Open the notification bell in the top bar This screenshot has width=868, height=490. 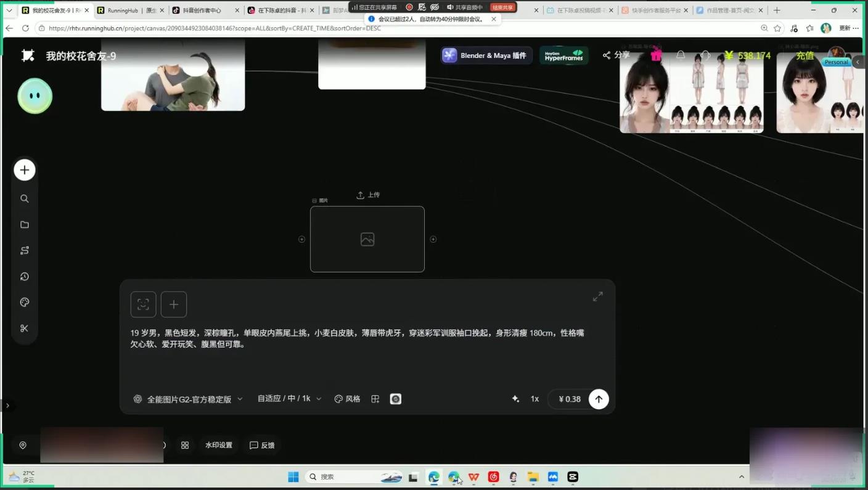[x=681, y=55]
